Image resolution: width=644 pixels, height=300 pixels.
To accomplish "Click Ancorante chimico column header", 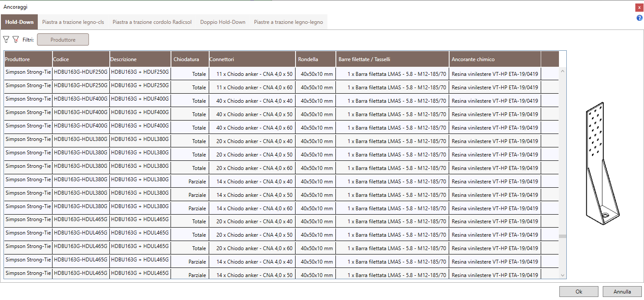I will (x=495, y=59).
